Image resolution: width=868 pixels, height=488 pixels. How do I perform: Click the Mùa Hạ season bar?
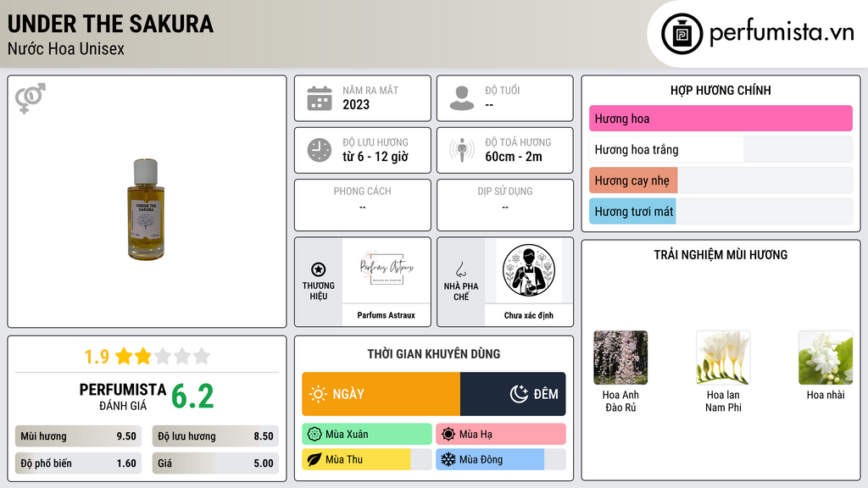click(x=501, y=435)
